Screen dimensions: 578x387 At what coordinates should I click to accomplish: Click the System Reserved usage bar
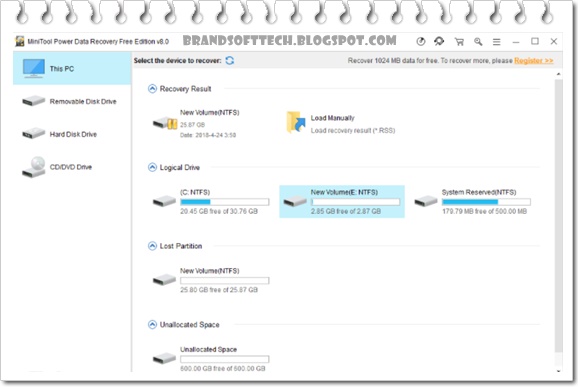(486, 202)
